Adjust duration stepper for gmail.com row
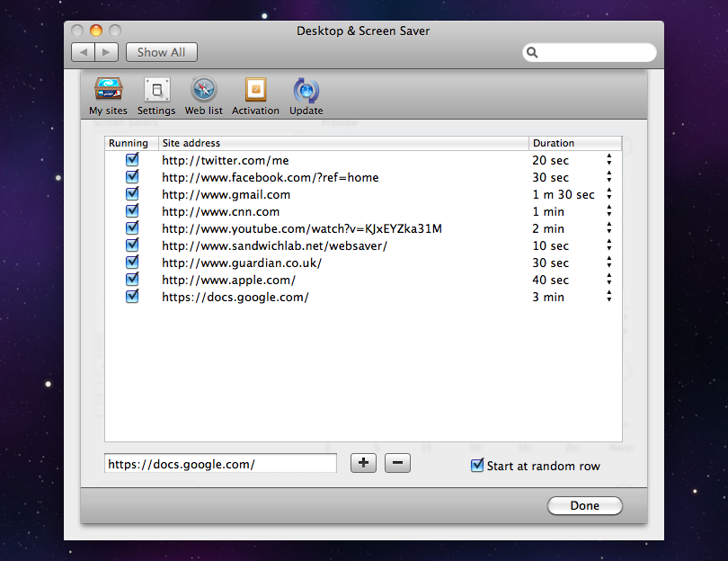Image resolution: width=728 pixels, height=561 pixels. tap(608, 194)
